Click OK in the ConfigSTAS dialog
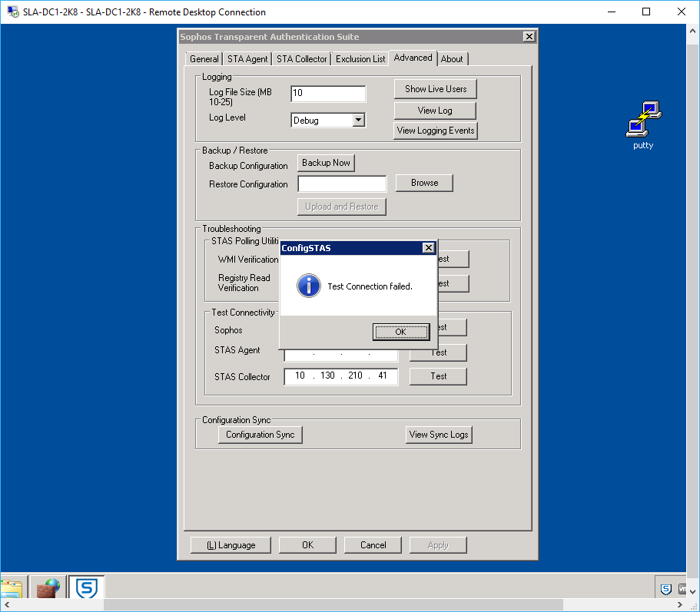Image resolution: width=700 pixels, height=612 pixels. [x=401, y=332]
